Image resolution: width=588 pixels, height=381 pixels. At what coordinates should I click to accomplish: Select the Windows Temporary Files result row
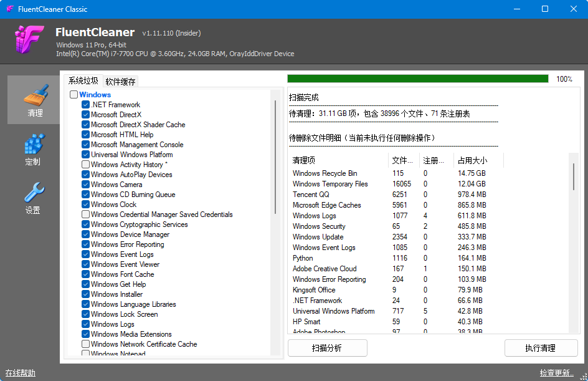point(397,184)
